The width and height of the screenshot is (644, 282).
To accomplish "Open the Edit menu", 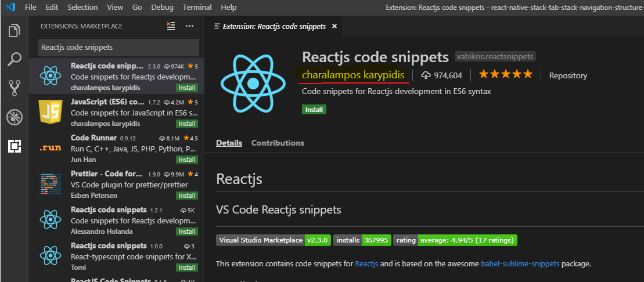I will [52, 8].
